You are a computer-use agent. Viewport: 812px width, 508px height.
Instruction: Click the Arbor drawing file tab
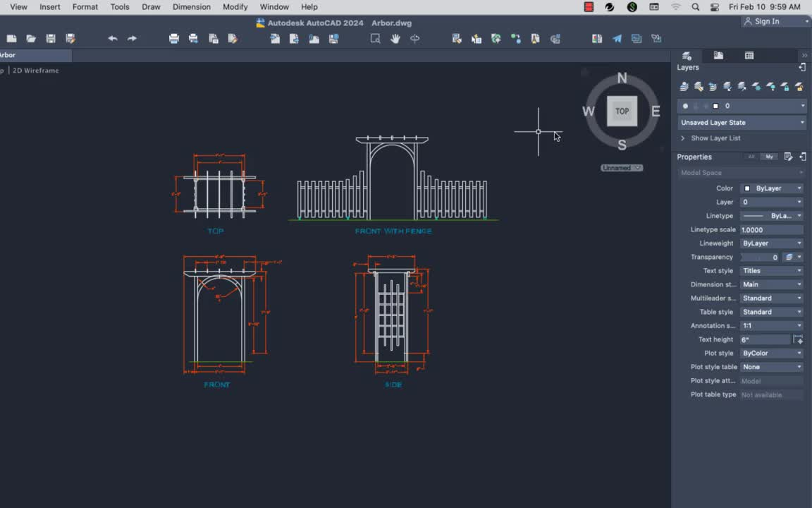[35, 55]
